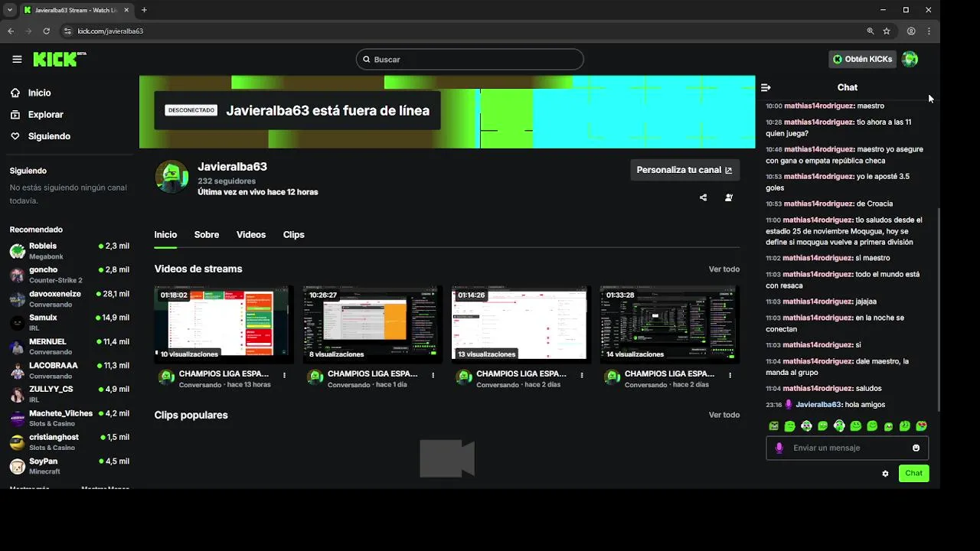This screenshot has width=980, height=551.
Task: Click the browser zoom magnifier icon
Action: 871,31
